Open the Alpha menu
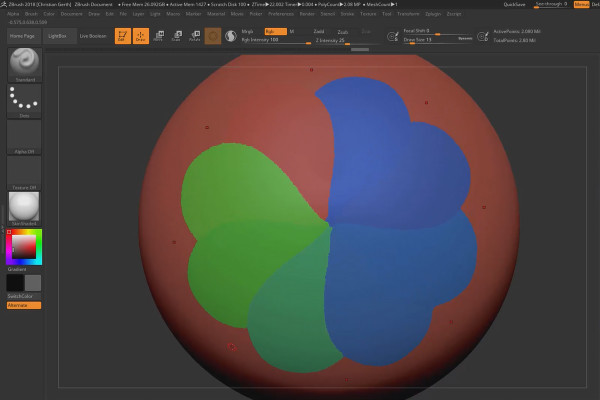600x400 pixels. tap(13, 14)
